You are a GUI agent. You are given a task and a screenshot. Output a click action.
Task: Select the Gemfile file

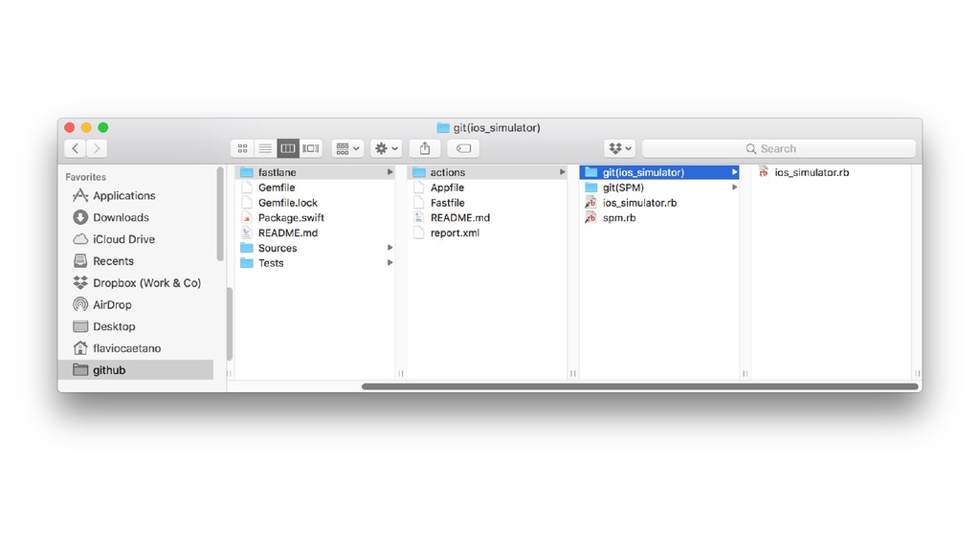click(x=316, y=187)
